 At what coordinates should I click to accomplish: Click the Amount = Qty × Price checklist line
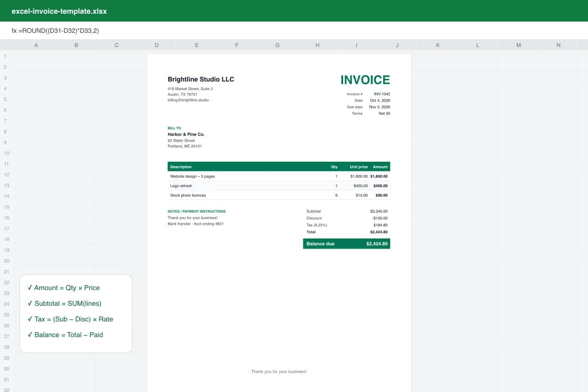64,288
